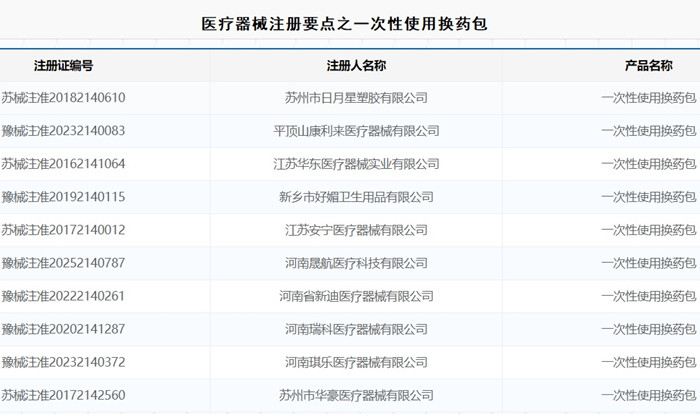This screenshot has width=700, height=417.
Task: Click product name in 江苏华东医疗器械实业 row
Action: point(649,164)
